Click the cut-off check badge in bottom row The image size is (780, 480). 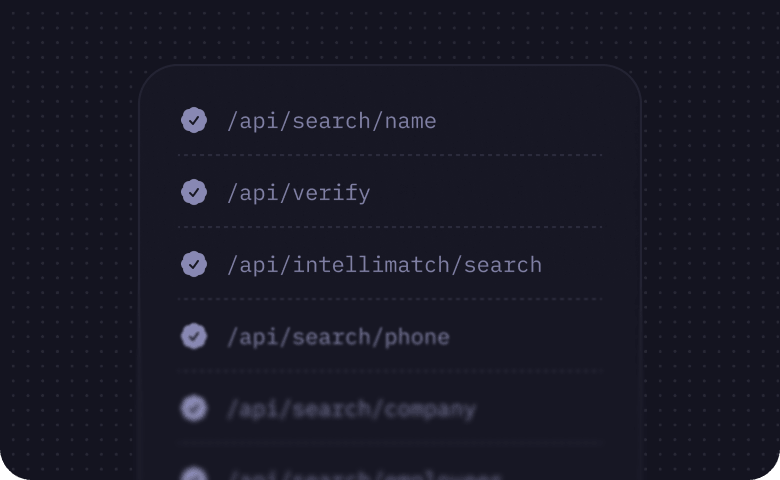click(x=194, y=474)
